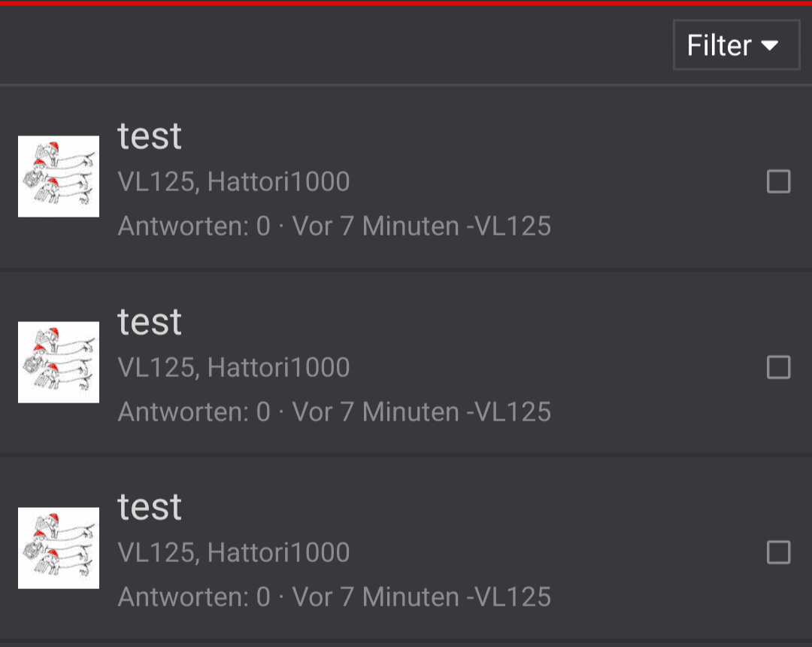Select the second test conversation's checkbox
This screenshot has height=647, width=812.
tap(778, 367)
